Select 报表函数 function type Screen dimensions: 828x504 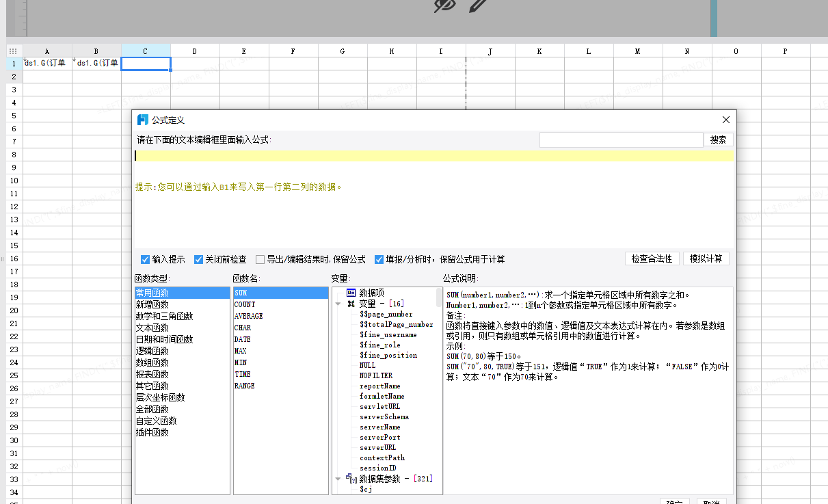(x=183, y=374)
